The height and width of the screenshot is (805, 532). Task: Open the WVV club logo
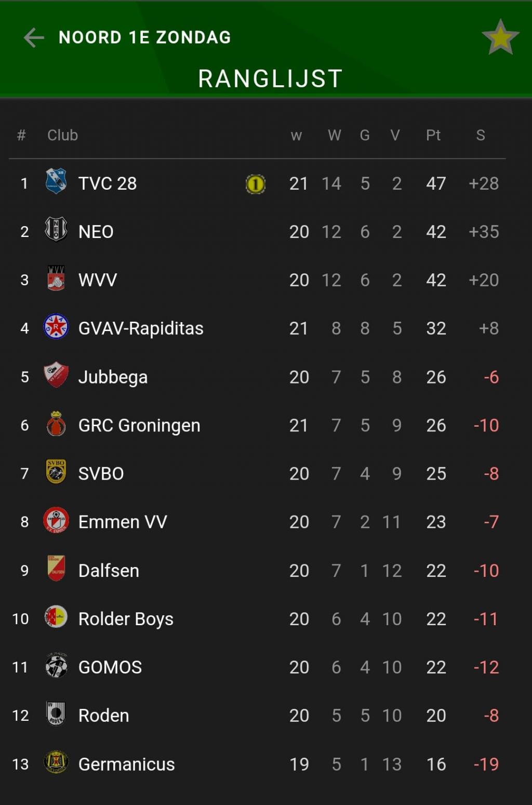tap(56, 278)
